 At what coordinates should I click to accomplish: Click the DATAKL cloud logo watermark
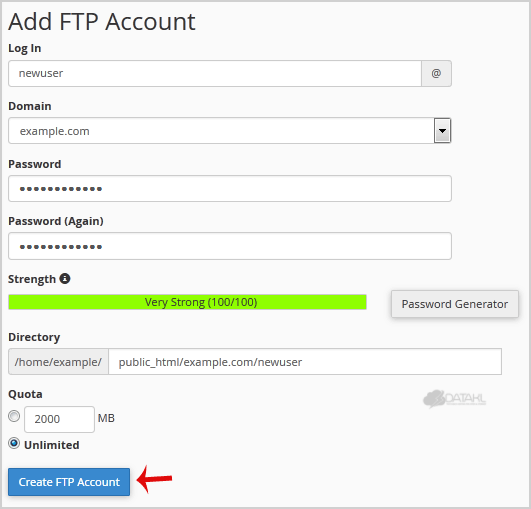pyautogui.click(x=454, y=399)
